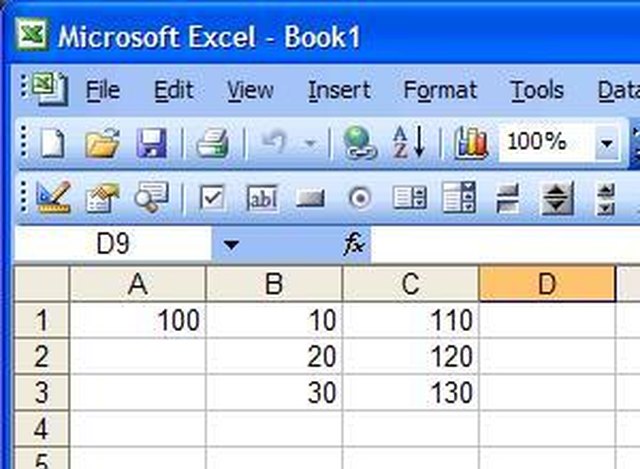The height and width of the screenshot is (469, 640).
Task: Click the Select All corner box
Action: pos(42,284)
